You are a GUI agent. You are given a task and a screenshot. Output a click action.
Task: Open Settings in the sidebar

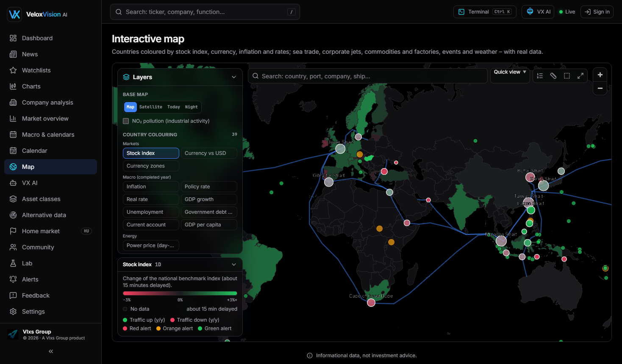(51, 312)
